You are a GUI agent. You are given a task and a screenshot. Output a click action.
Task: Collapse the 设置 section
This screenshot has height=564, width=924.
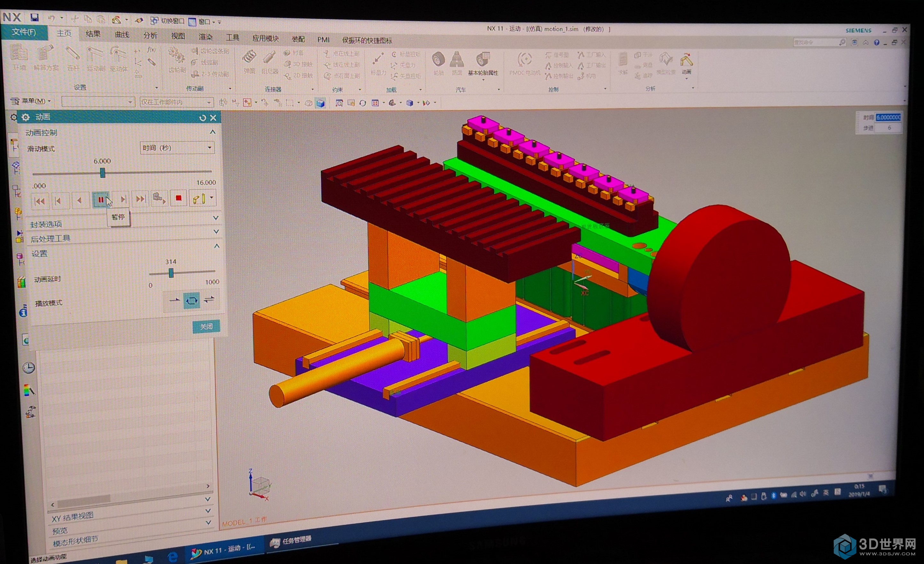coord(217,246)
